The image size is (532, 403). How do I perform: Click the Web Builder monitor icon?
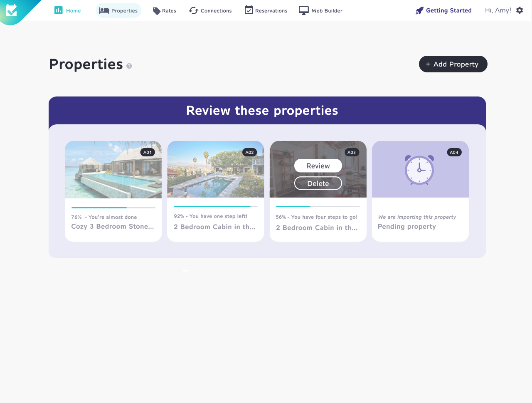(x=304, y=10)
